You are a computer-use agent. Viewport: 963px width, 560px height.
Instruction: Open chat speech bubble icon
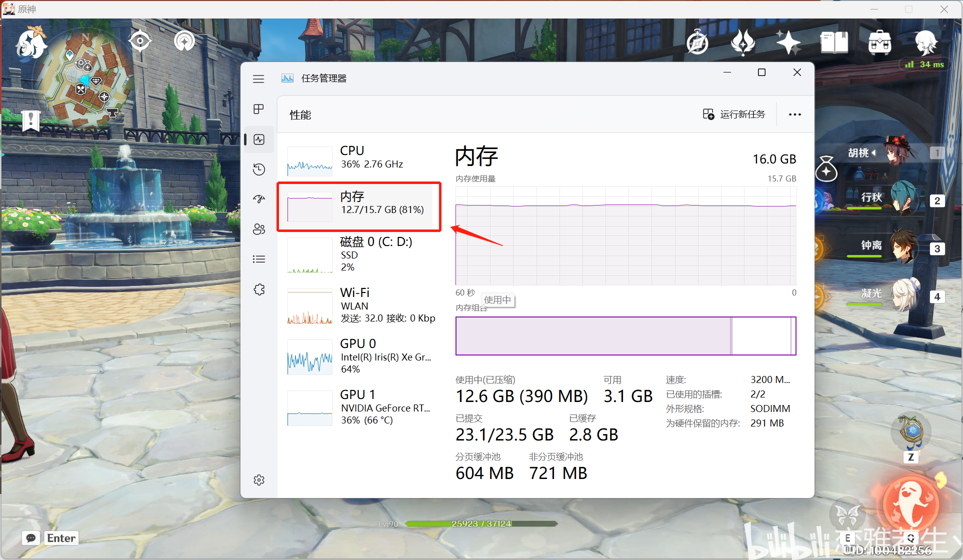[31, 538]
